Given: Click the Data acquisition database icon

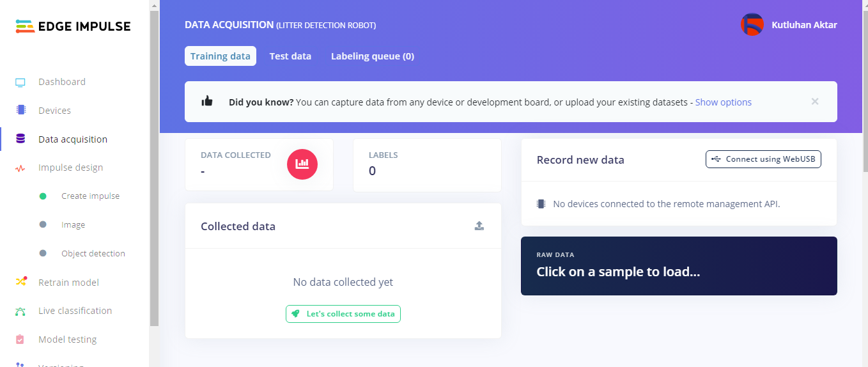Looking at the screenshot, I should point(20,139).
